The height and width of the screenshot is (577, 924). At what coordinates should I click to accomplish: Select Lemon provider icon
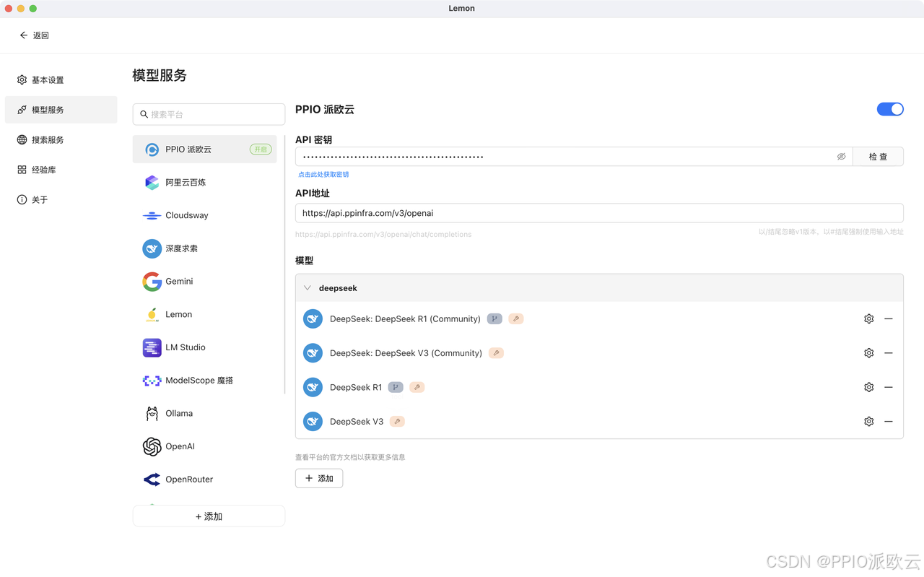coord(152,314)
